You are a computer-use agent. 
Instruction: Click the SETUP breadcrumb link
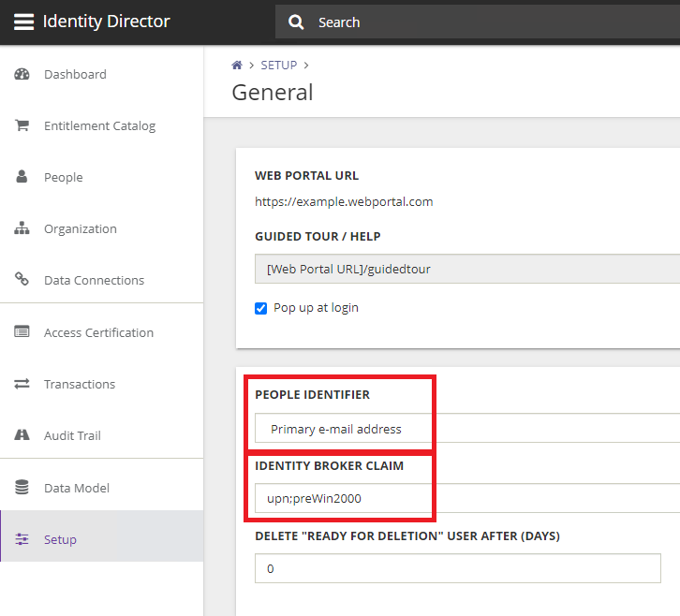pyautogui.click(x=278, y=66)
